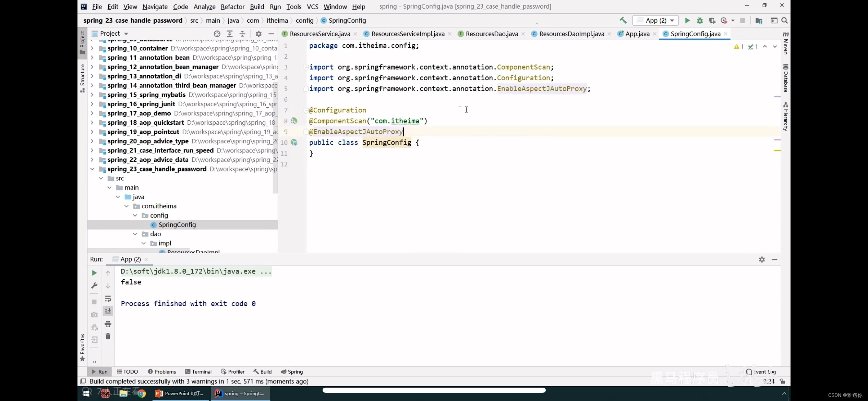
Task: Open the Event Log
Action: [x=761, y=372]
